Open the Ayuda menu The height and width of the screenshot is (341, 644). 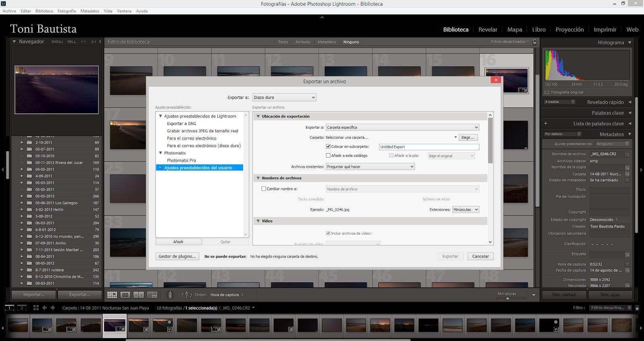(142, 11)
